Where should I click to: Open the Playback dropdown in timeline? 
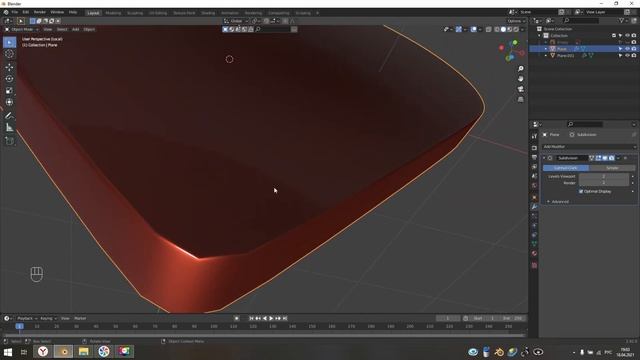coord(27,318)
